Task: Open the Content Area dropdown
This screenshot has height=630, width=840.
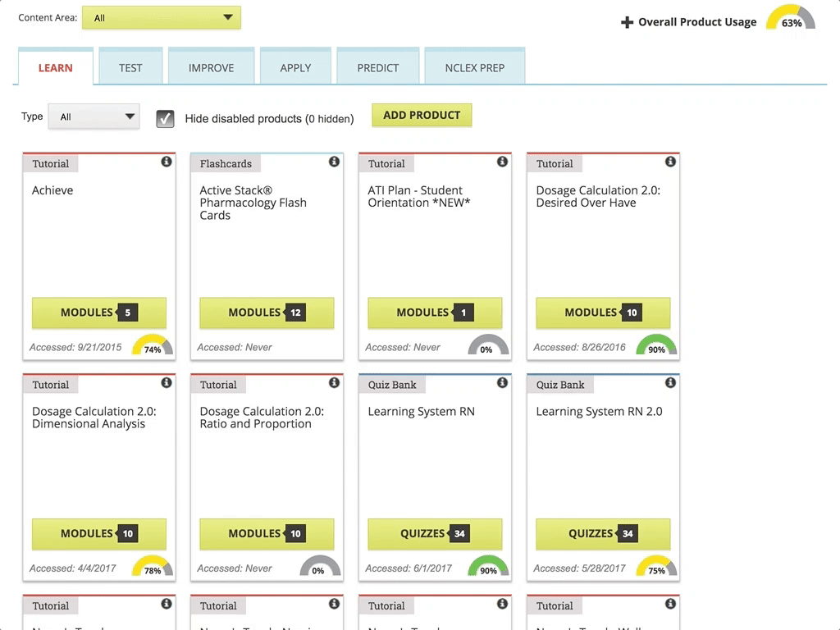Action: (x=162, y=18)
